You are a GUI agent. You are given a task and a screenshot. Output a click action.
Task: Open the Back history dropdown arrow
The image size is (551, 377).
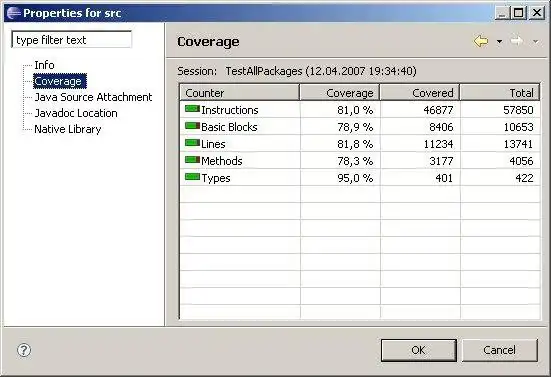point(499,42)
